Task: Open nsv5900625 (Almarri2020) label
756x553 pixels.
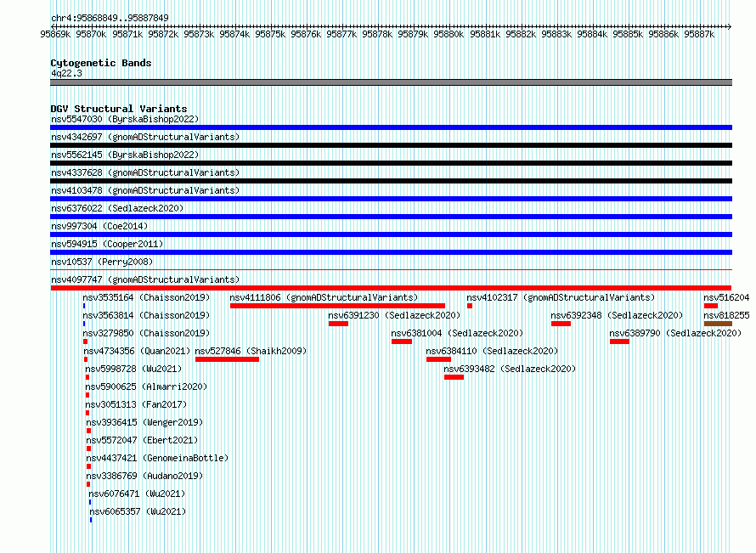Action: tap(146, 387)
